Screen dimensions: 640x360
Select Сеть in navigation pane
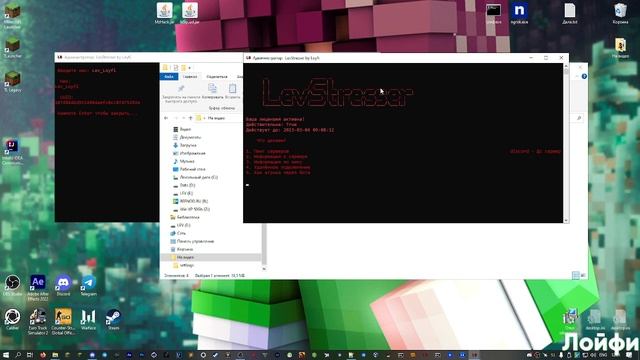pos(181,233)
